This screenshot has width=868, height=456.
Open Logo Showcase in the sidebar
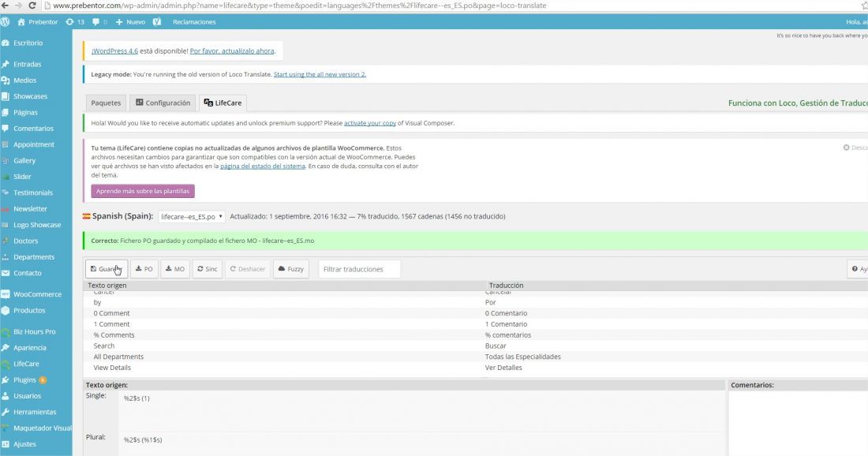tap(37, 225)
